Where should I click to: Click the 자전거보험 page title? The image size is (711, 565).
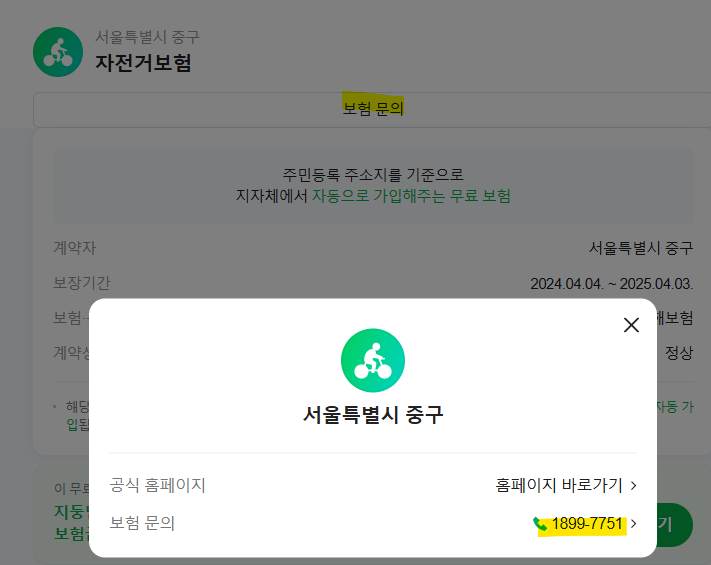click(x=143, y=63)
